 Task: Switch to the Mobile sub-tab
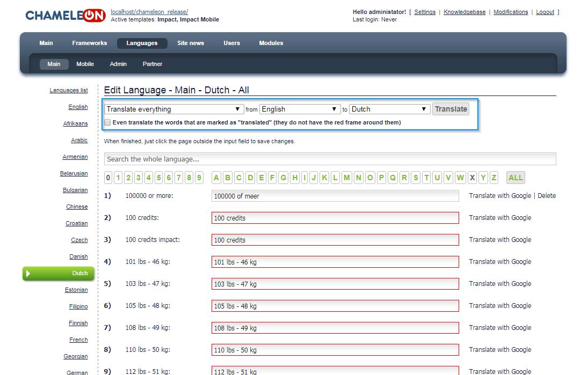point(85,64)
